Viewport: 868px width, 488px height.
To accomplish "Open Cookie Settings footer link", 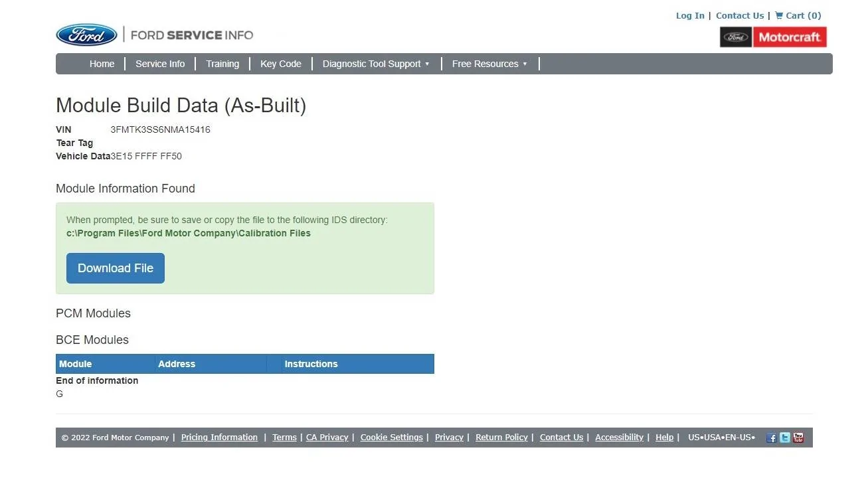I will [x=392, y=438].
